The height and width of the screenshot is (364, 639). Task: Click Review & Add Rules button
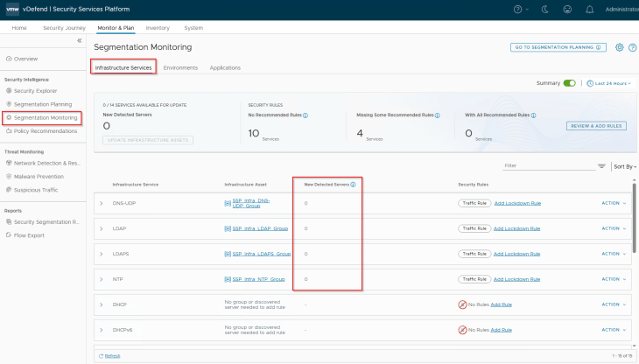596,126
